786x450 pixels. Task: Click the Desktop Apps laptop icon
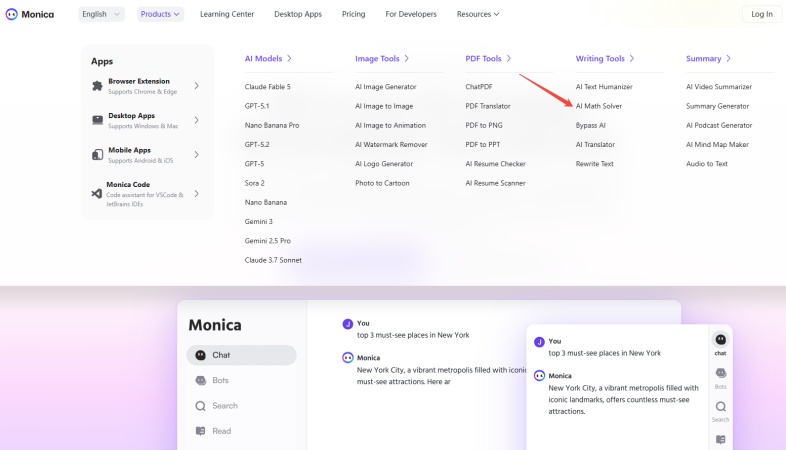coord(97,120)
